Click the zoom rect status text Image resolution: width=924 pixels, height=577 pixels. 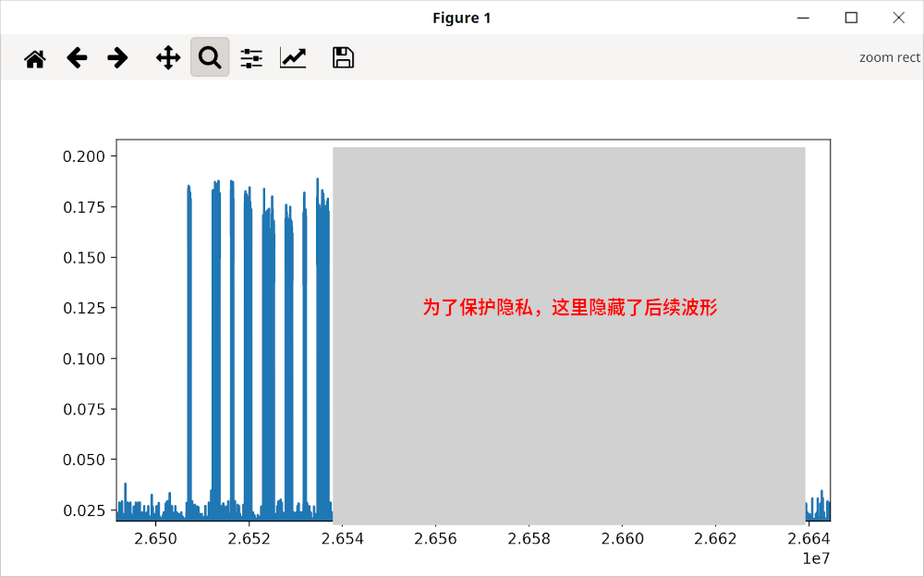890,56
